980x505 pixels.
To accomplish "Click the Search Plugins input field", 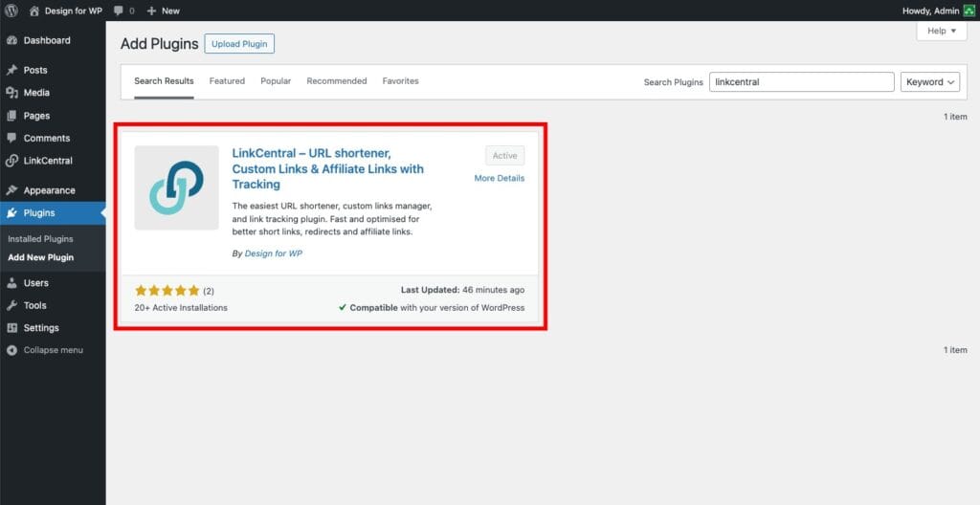I will pyautogui.click(x=802, y=82).
